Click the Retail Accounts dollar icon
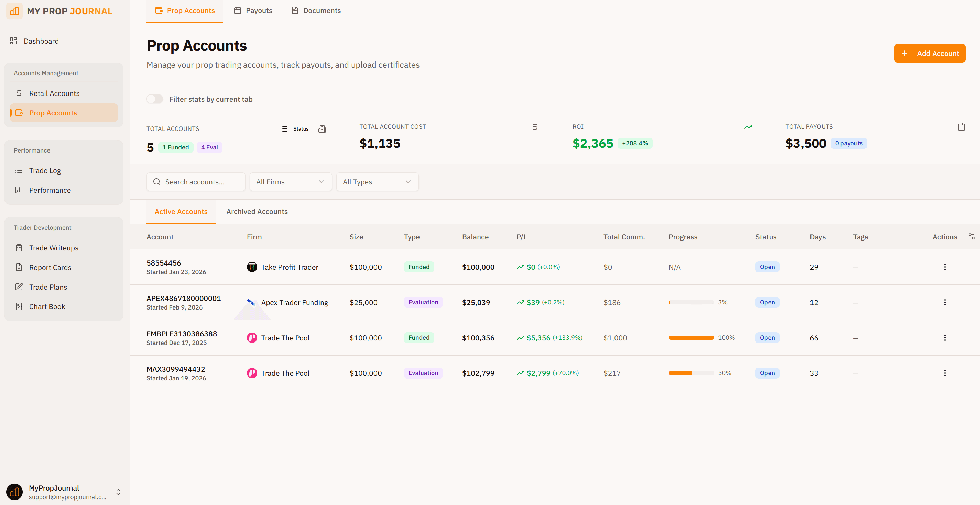 point(19,93)
